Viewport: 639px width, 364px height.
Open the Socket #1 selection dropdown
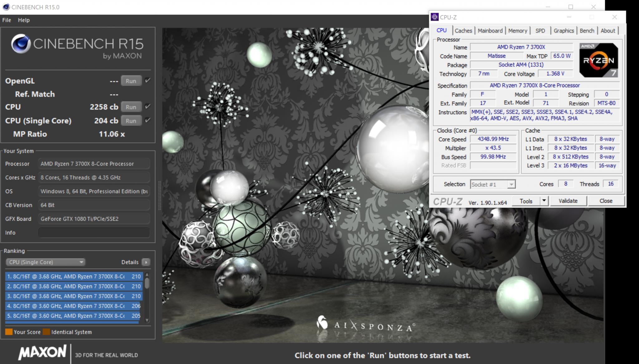(x=493, y=184)
